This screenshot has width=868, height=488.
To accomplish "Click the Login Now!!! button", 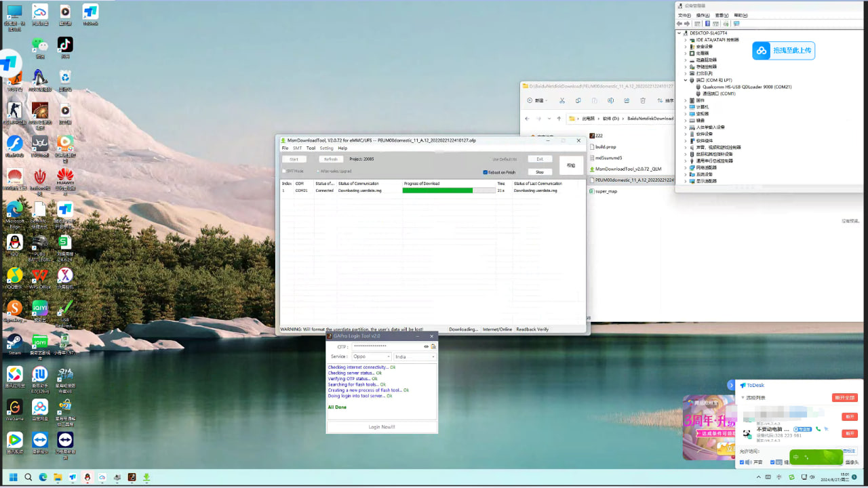I will coord(382,427).
